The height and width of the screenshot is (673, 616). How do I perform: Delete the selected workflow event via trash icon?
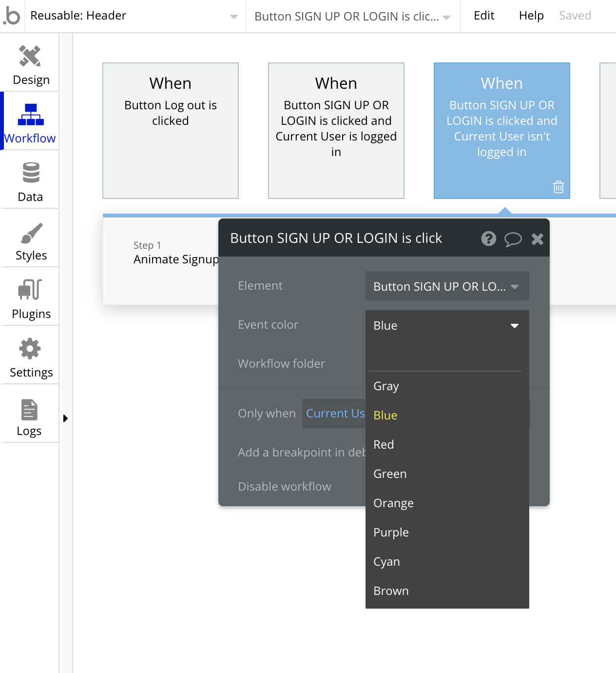click(558, 187)
